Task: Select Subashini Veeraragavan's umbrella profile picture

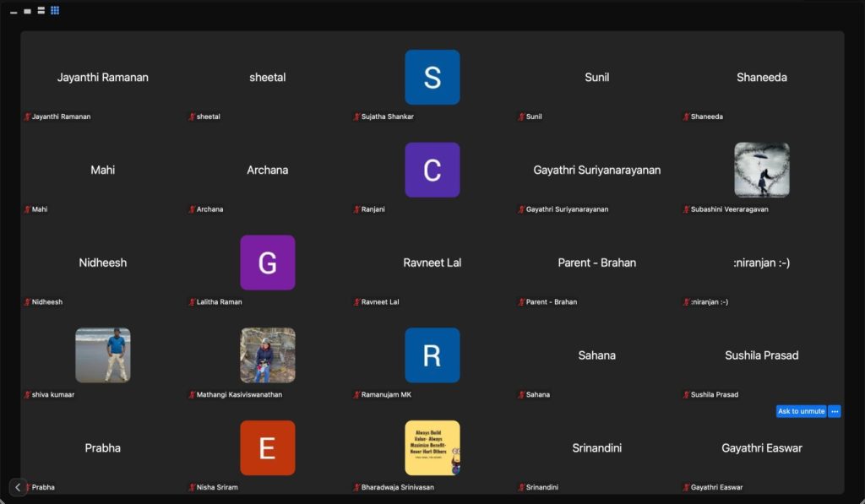Action: [761, 170]
